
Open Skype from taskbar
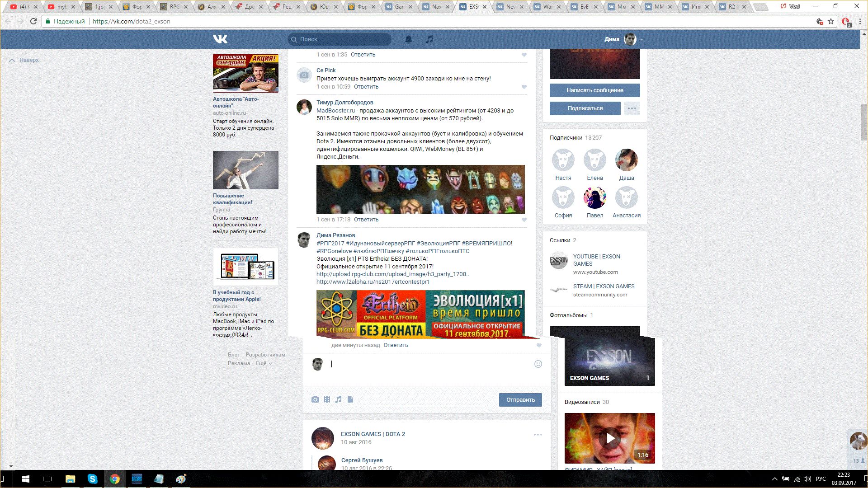tap(92, 479)
